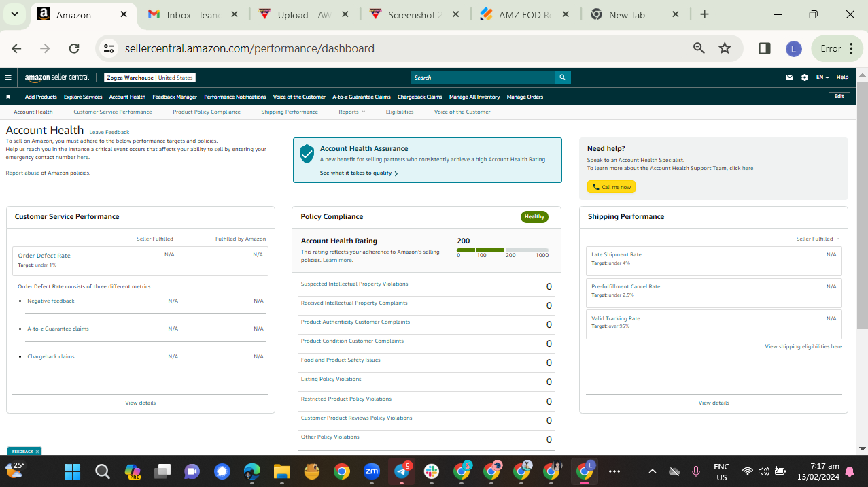Open Feedback Manager in navigation bar

(x=175, y=97)
